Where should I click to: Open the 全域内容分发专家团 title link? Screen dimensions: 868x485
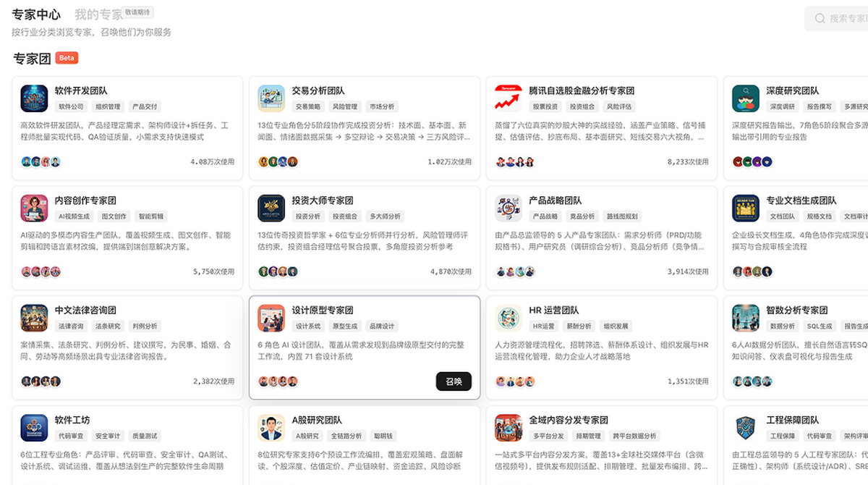click(569, 420)
